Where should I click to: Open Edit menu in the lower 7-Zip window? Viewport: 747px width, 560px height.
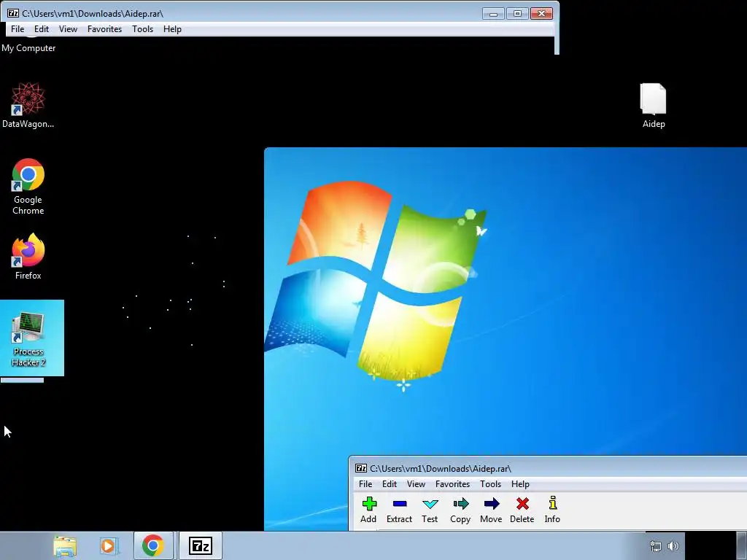pos(390,484)
